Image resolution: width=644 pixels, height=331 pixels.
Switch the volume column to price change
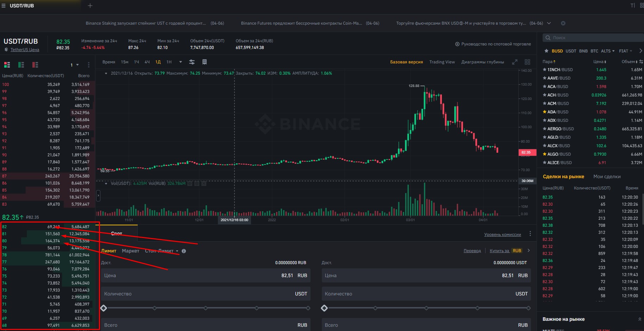(x=641, y=62)
